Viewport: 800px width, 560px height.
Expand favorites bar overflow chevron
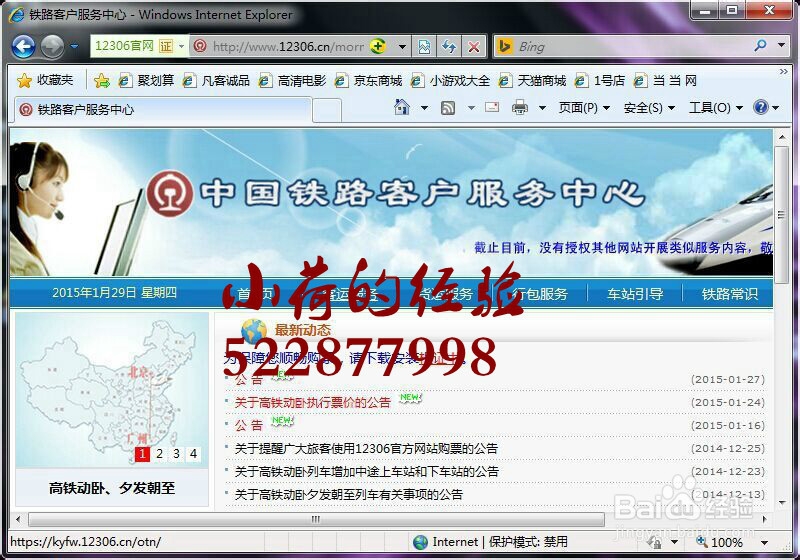click(x=784, y=72)
